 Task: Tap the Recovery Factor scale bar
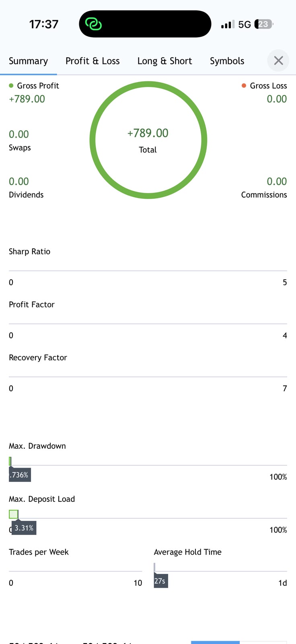tap(148, 377)
